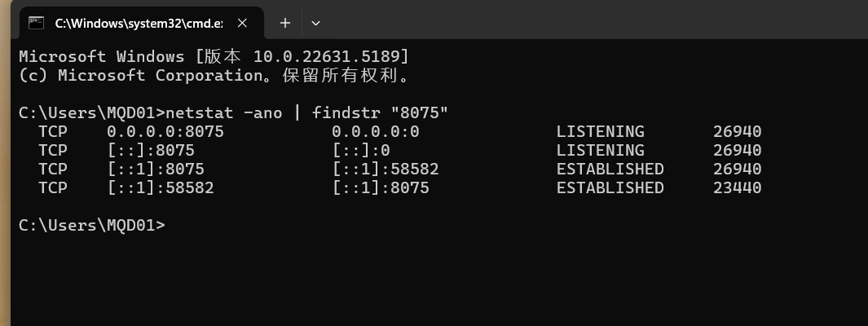
Task: Click LISTENING state beside foreign address 0.0.0.0:0
Action: pyautogui.click(x=600, y=132)
